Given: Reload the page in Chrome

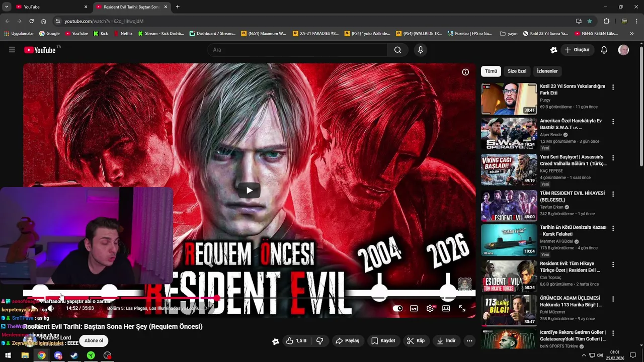Looking at the screenshot, I should pyautogui.click(x=31, y=21).
